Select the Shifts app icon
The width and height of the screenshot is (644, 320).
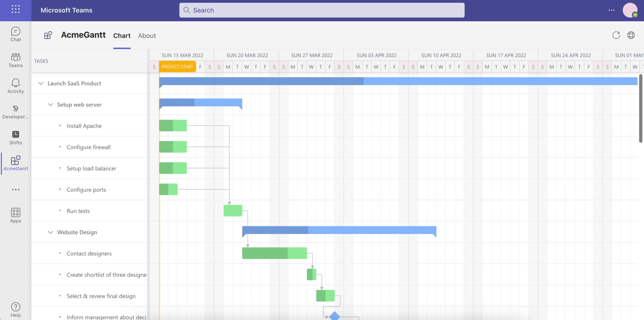pos(15,138)
